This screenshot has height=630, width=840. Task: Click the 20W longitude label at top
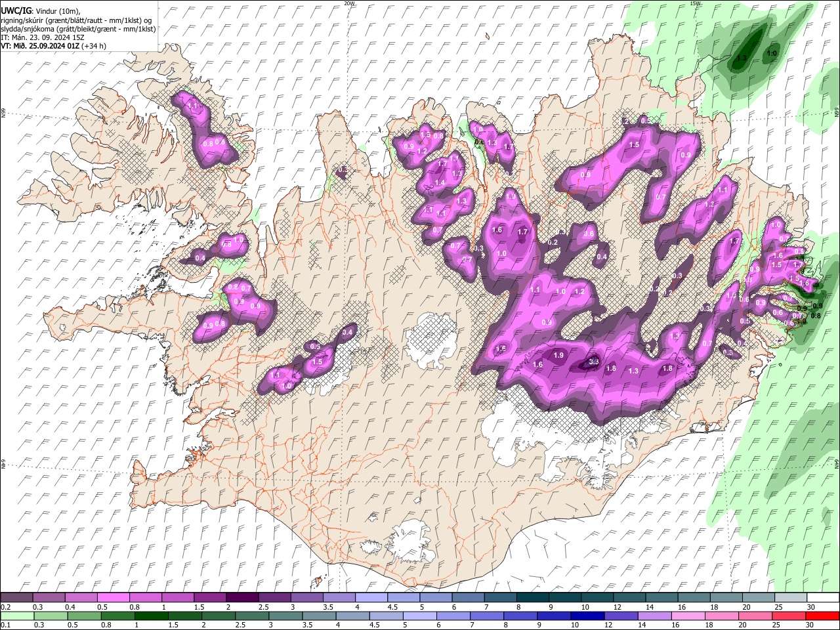click(x=348, y=3)
